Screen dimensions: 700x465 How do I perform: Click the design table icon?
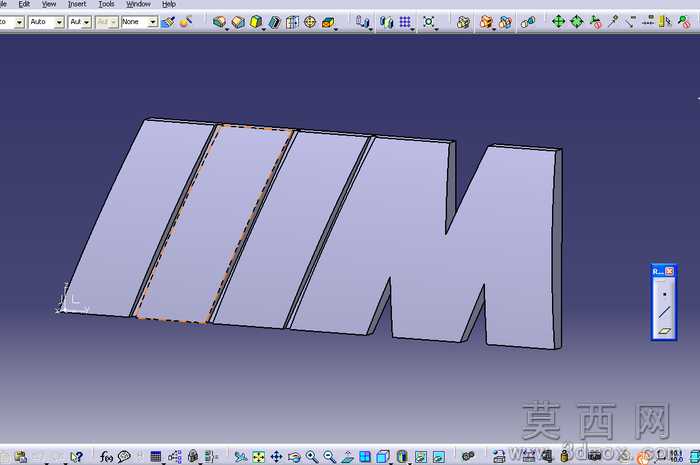click(156, 457)
